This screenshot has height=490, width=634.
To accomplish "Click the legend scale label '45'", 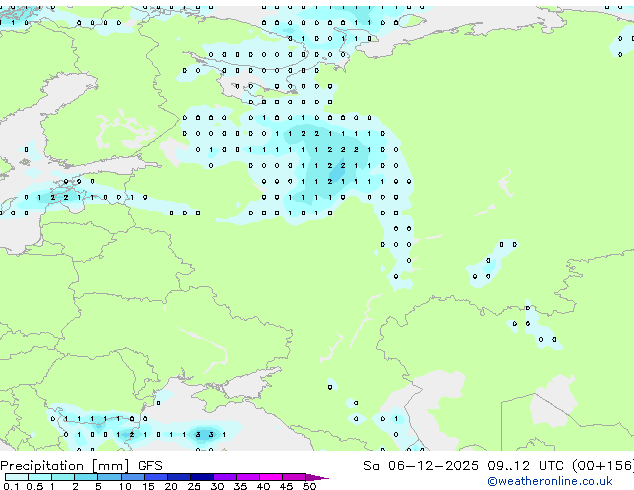I will click(x=286, y=486).
